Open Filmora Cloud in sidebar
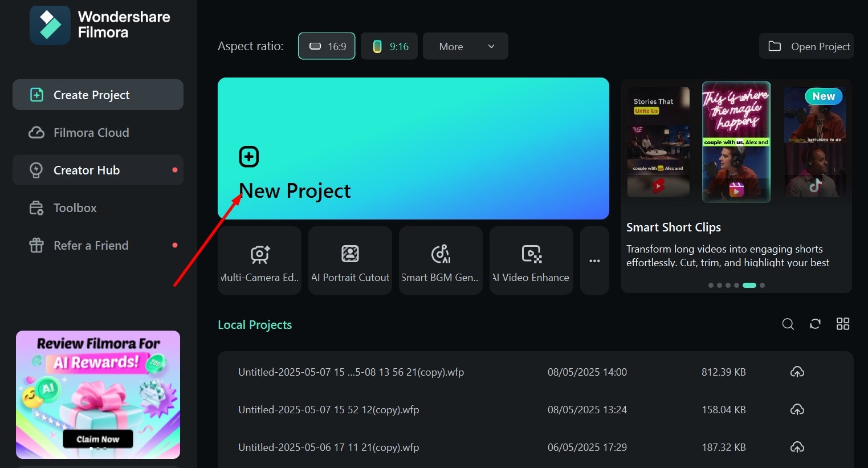The image size is (868, 468). tap(98, 132)
